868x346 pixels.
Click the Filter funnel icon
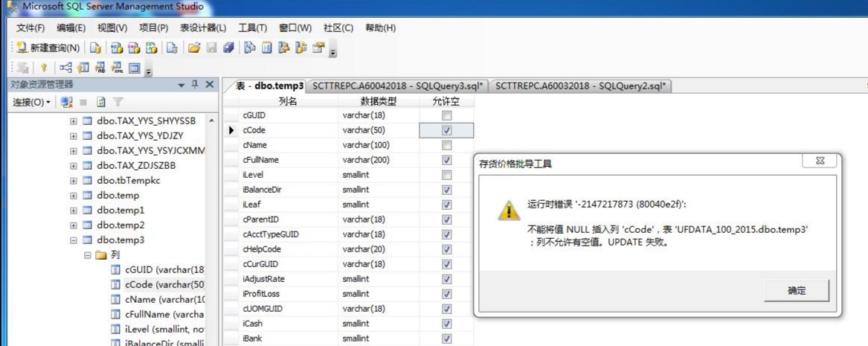click(118, 103)
